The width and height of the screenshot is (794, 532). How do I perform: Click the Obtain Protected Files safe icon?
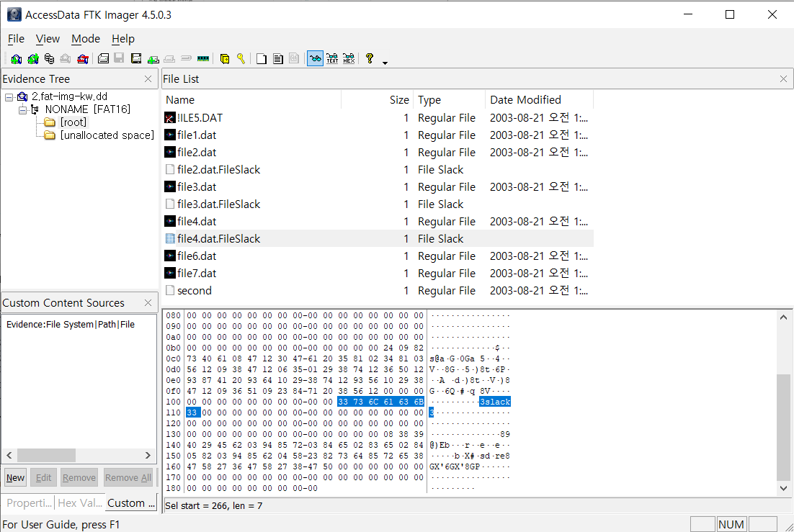pyautogui.click(x=225, y=59)
